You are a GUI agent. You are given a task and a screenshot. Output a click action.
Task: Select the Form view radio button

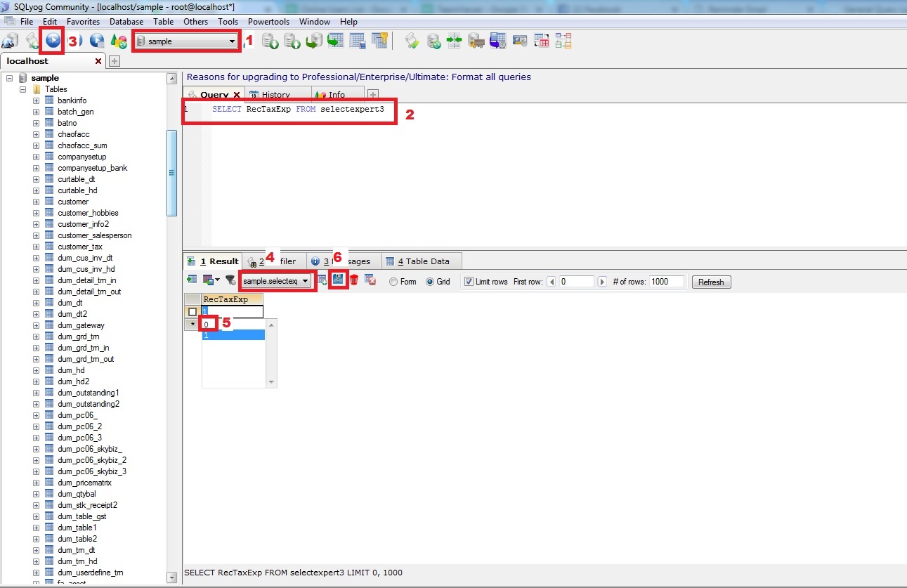coord(393,282)
